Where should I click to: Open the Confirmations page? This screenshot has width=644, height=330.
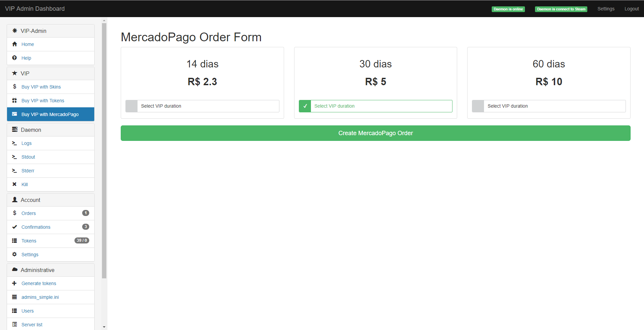coord(51,227)
